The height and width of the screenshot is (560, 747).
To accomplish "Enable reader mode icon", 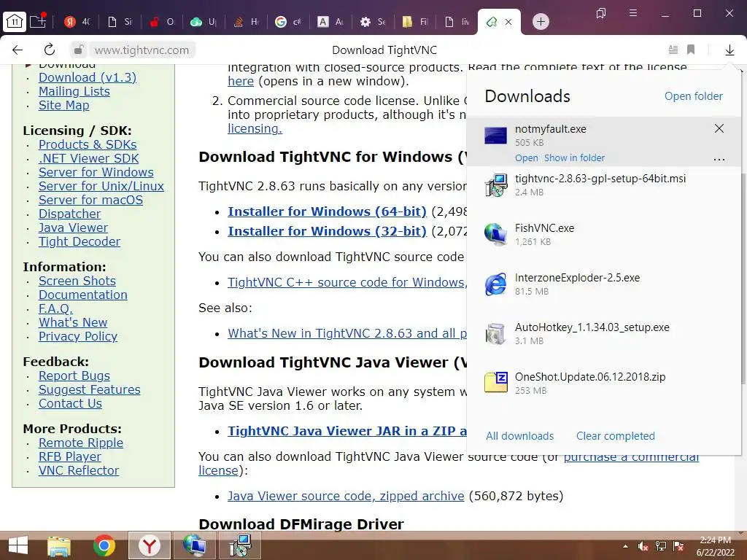I will coord(673,50).
